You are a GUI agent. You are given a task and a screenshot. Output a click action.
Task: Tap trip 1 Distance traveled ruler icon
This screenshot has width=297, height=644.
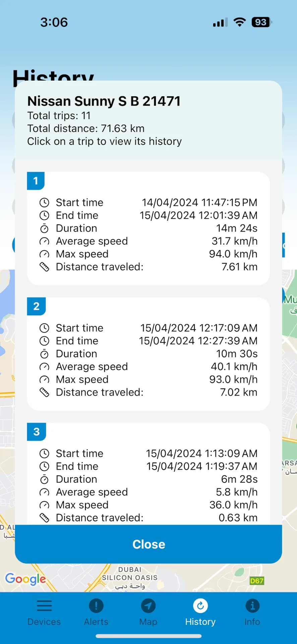coord(44,267)
